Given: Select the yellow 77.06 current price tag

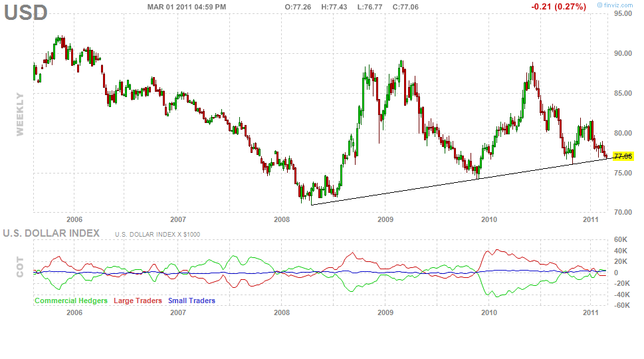Looking at the screenshot, I should click(x=623, y=156).
